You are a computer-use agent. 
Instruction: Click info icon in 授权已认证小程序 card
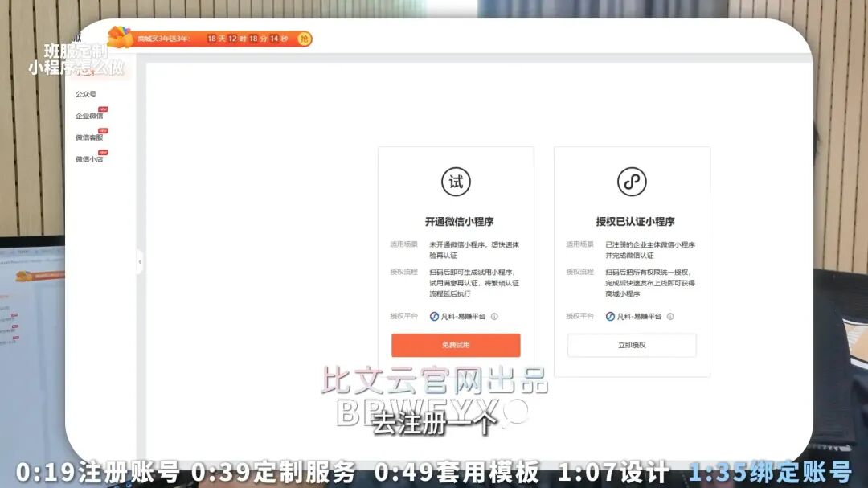670,317
